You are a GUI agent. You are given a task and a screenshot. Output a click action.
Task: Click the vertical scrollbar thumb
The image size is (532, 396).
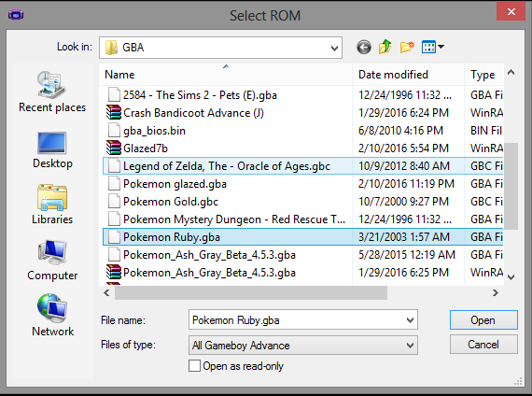coord(511,186)
